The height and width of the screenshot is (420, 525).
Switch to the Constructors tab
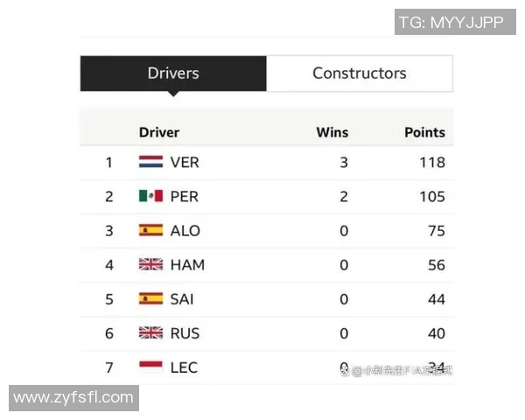[359, 73]
